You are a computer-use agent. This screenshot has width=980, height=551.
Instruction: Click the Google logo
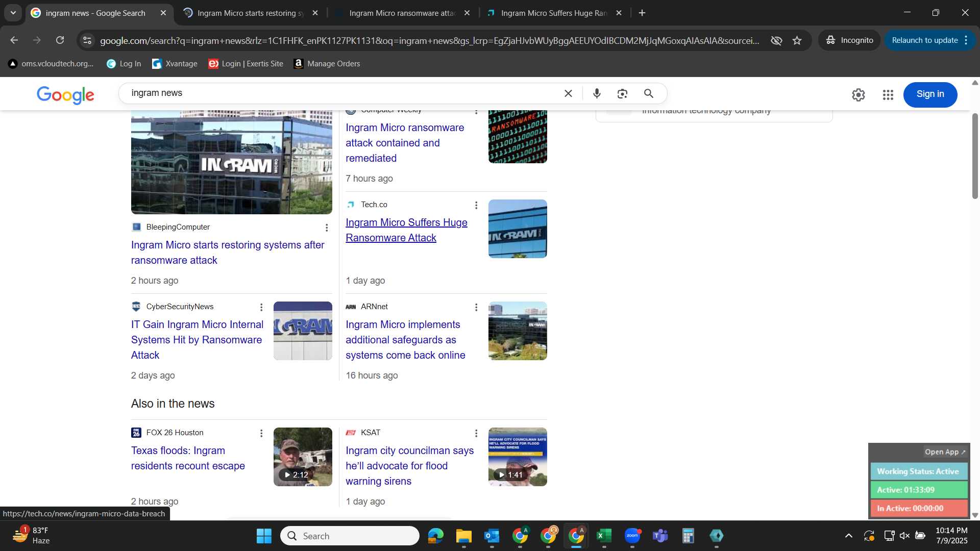(x=65, y=95)
